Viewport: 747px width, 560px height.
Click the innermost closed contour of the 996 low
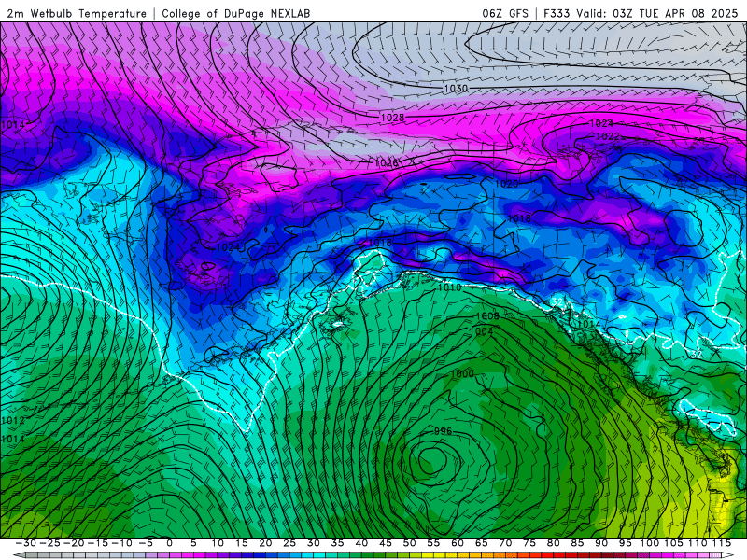(x=432, y=460)
